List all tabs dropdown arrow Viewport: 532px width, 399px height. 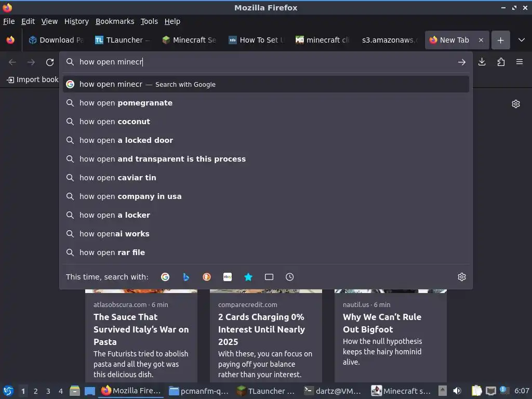tap(522, 40)
